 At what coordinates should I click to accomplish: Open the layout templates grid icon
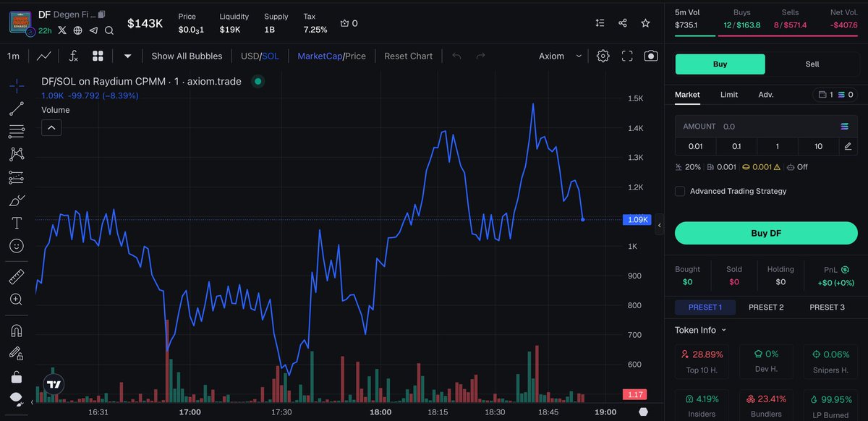(x=98, y=56)
